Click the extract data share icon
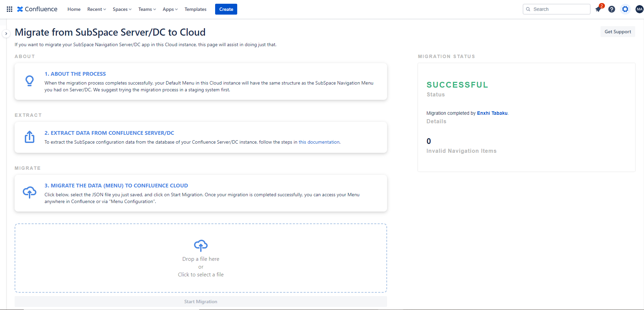Screen dimensions: 644x310 [30, 137]
